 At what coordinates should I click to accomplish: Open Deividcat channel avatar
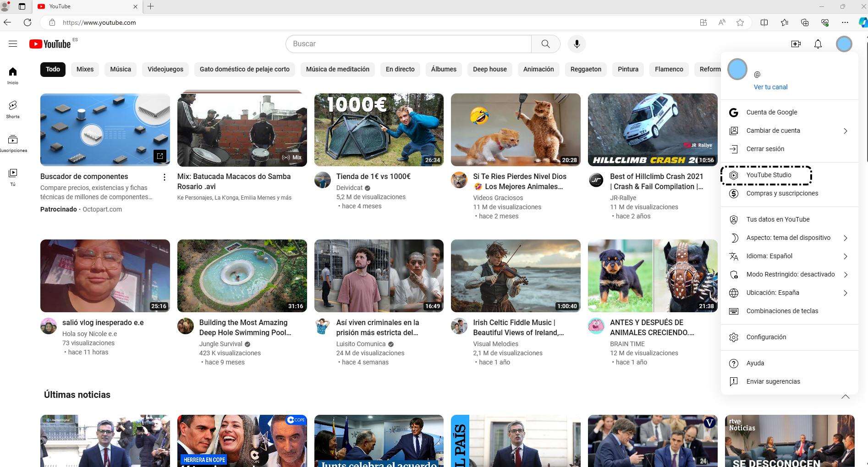323,180
